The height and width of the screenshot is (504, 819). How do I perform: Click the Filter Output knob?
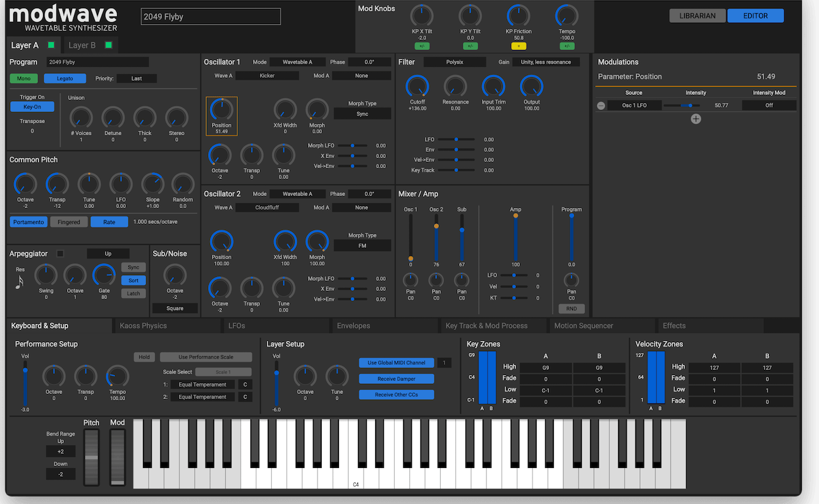point(531,86)
